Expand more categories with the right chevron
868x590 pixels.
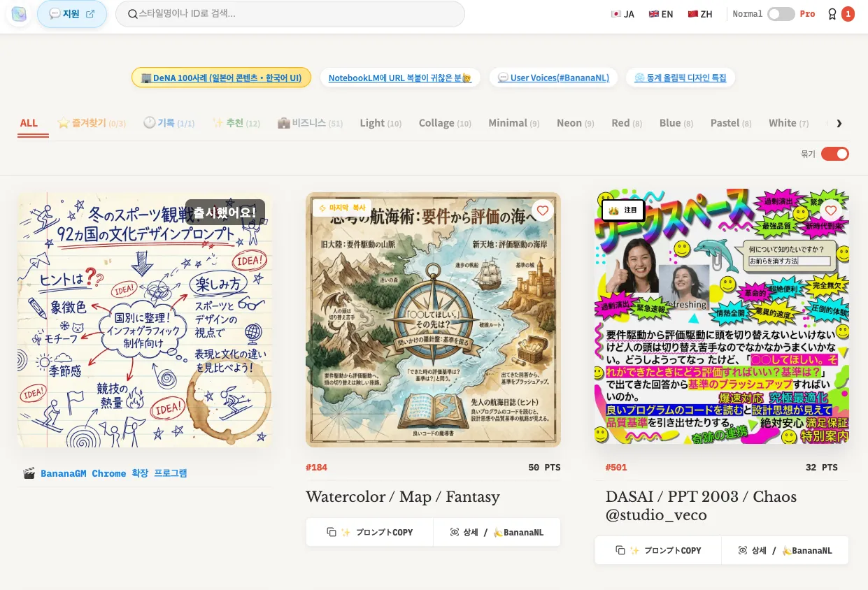(839, 124)
